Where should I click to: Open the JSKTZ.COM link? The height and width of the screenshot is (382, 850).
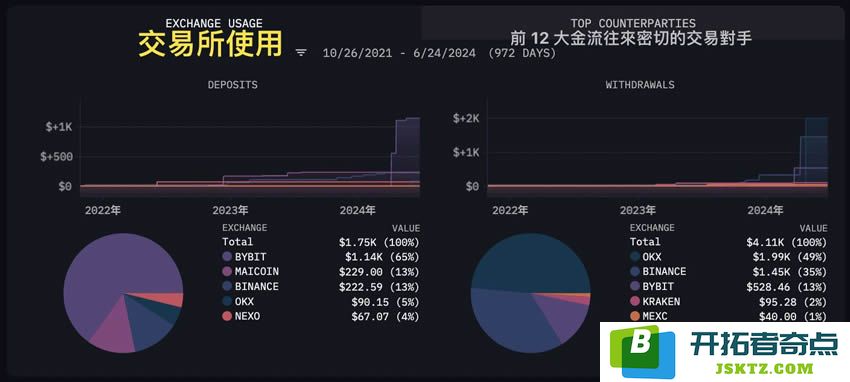(764, 368)
